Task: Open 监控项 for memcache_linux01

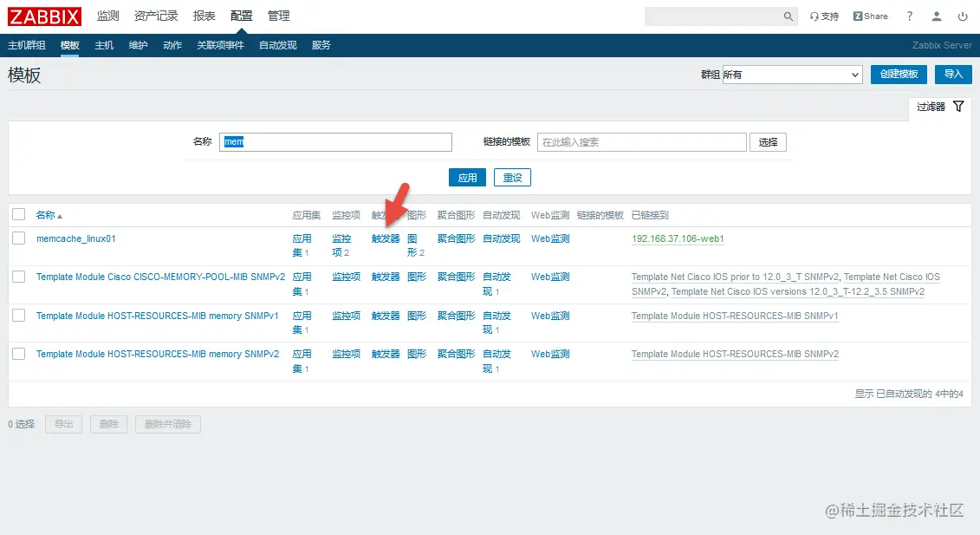Action: click(341, 245)
